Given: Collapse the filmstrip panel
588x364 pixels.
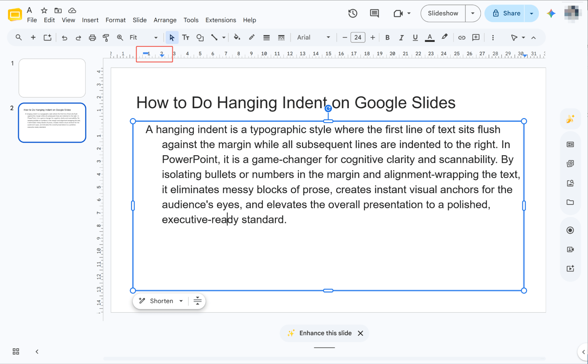Looking at the screenshot, I should coord(37,352).
